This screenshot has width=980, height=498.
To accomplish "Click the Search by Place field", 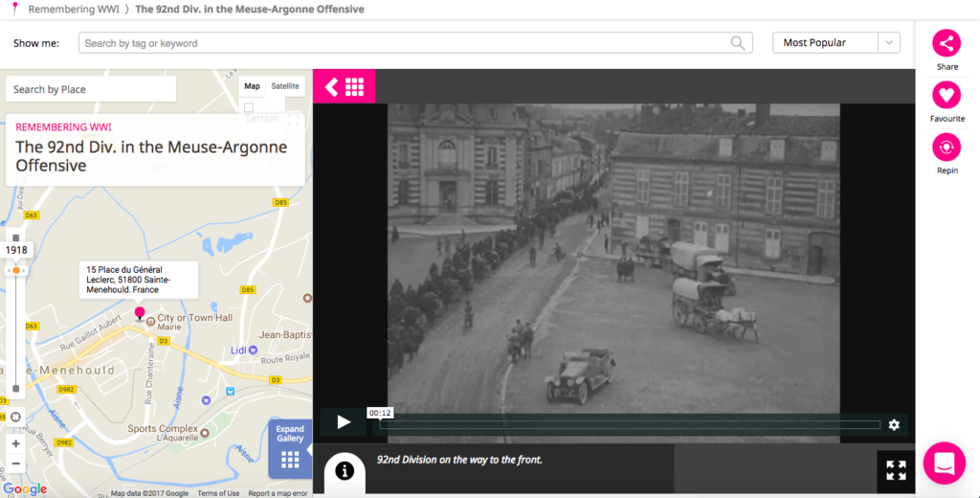I will (91, 89).
